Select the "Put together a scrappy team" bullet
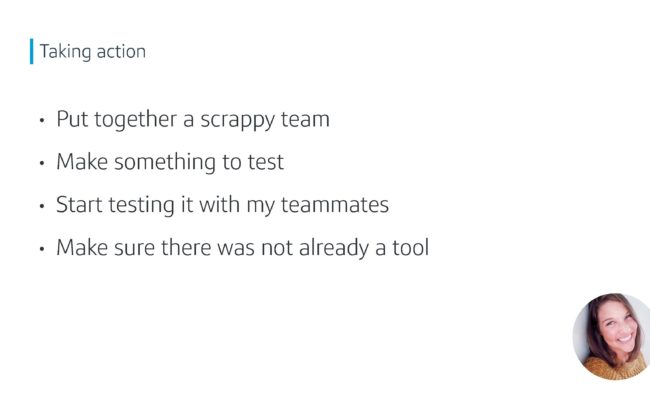 [x=193, y=120]
